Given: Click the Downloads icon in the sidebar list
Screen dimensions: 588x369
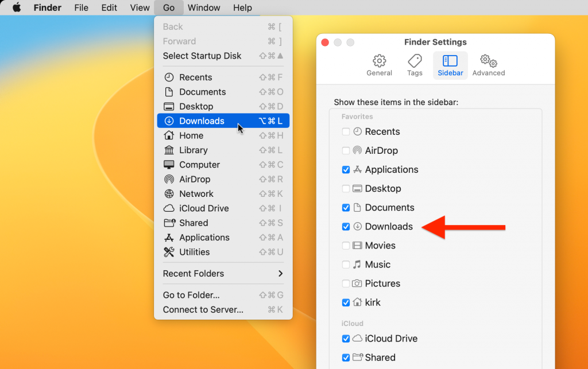Looking at the screenshot, I should coord(357,226).
